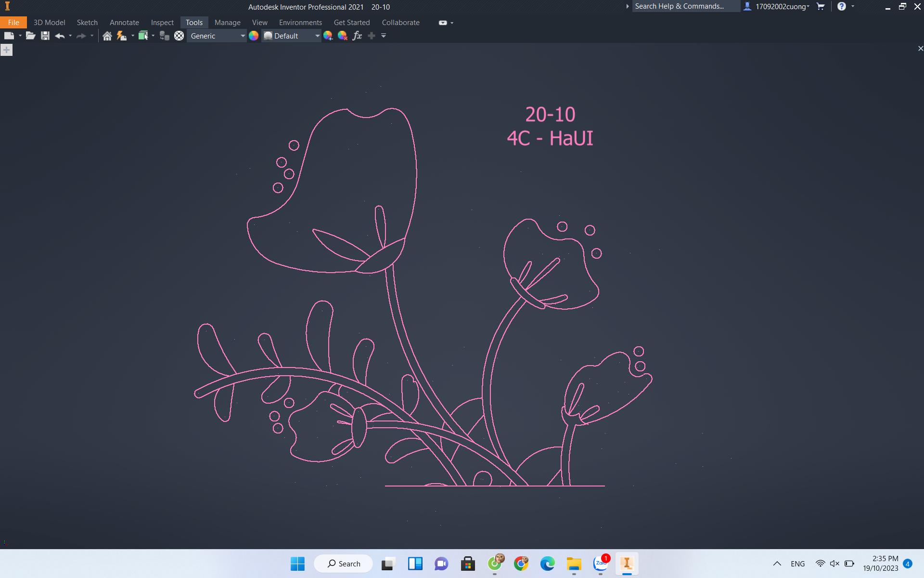Viewport: 924px width, 578px height.
Task: Open selection priority dropdown arrow
Action: pyautogui.click(x=153, y=36)
